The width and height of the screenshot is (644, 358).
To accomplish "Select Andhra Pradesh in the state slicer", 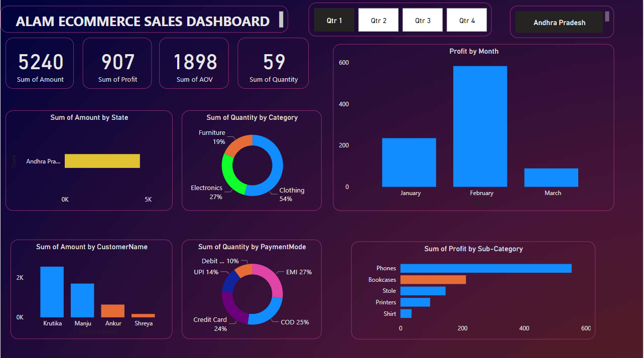I will [x=559, y=23].
